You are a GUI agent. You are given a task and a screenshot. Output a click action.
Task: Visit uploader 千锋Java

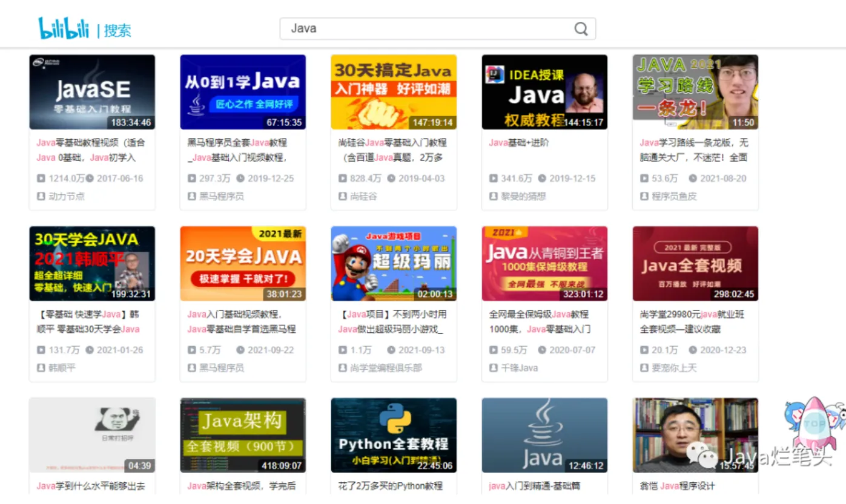click(x=519, y=368)
